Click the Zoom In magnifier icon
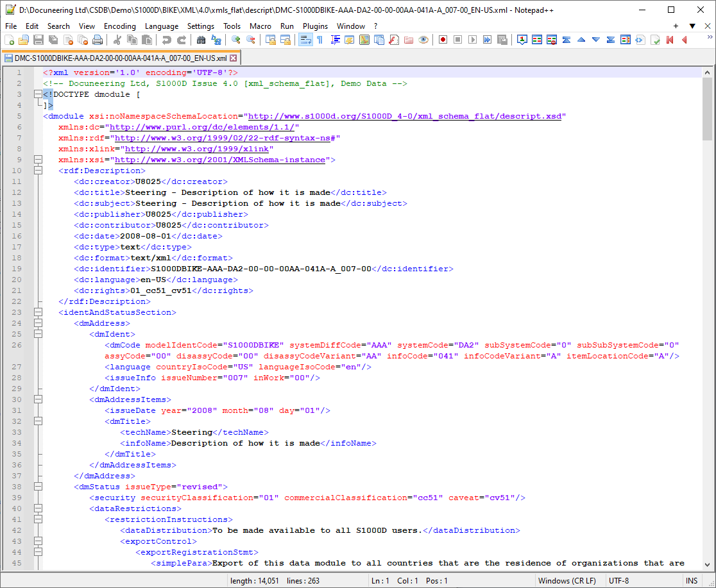 tap(235, 40)
